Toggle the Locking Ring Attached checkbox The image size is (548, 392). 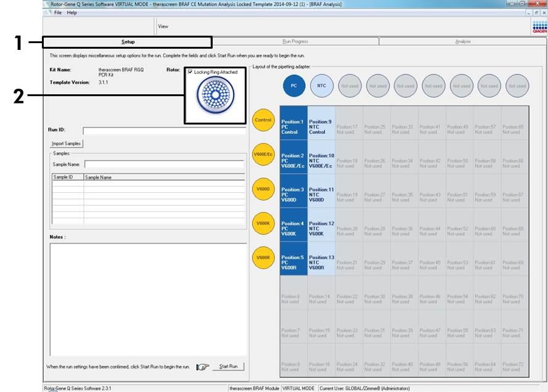click(190, 71)
